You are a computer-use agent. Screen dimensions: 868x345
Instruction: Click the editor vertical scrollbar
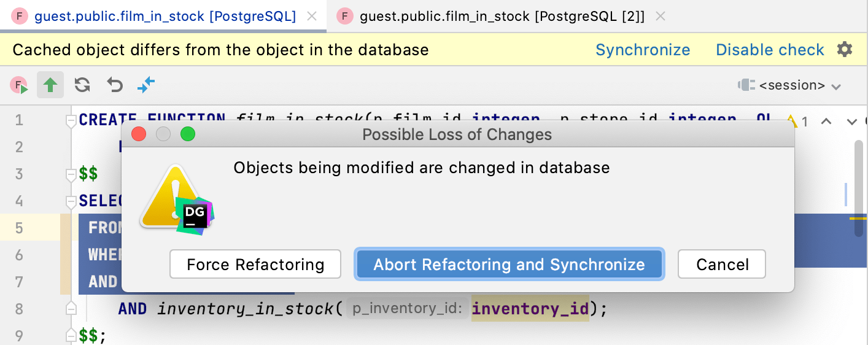pyautogui.click(x=858, y=188)
